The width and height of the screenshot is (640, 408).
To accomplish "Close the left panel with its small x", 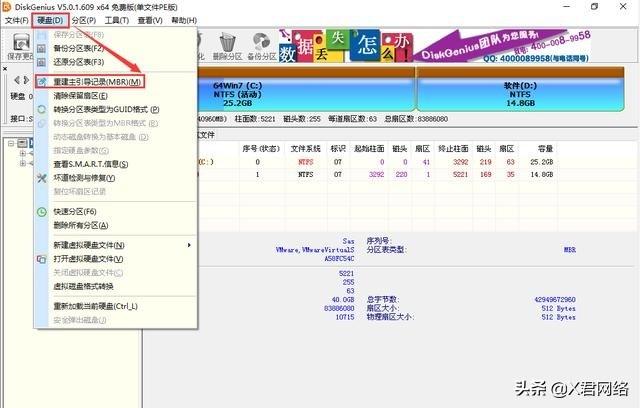I will 5,69.
